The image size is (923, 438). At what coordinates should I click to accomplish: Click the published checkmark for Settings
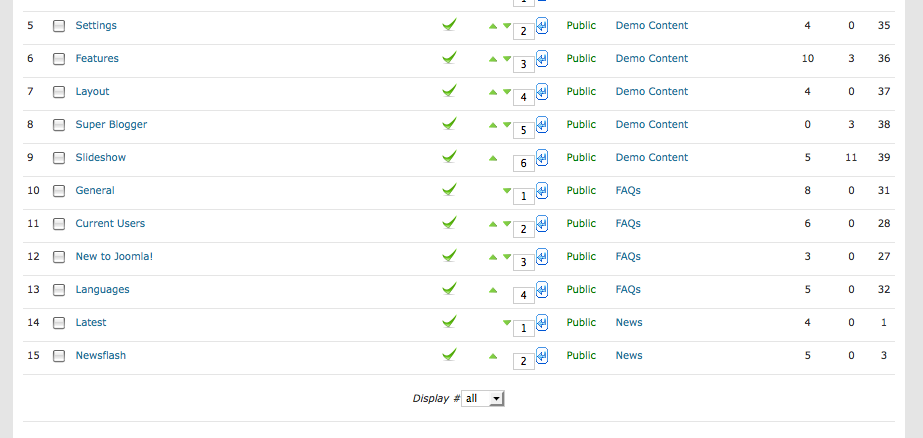coord(449,25)
